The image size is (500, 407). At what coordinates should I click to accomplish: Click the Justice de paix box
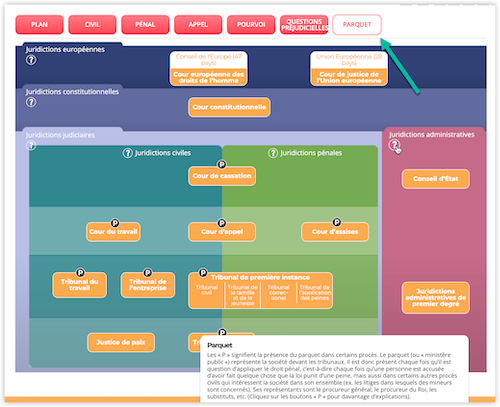121,342
